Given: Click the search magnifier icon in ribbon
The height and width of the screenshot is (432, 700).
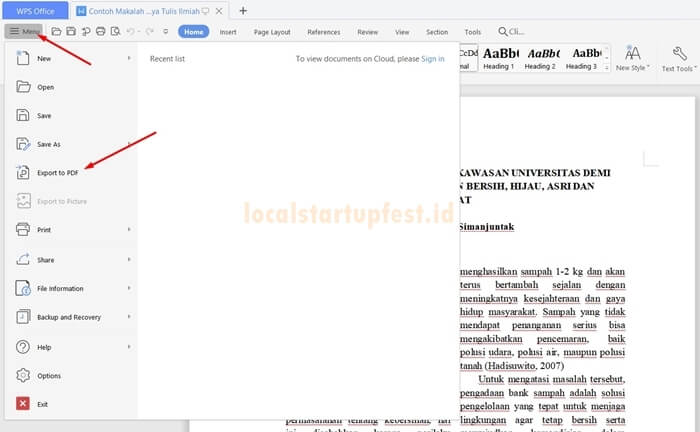Looking at the screenshot, I should pos(503,32).
